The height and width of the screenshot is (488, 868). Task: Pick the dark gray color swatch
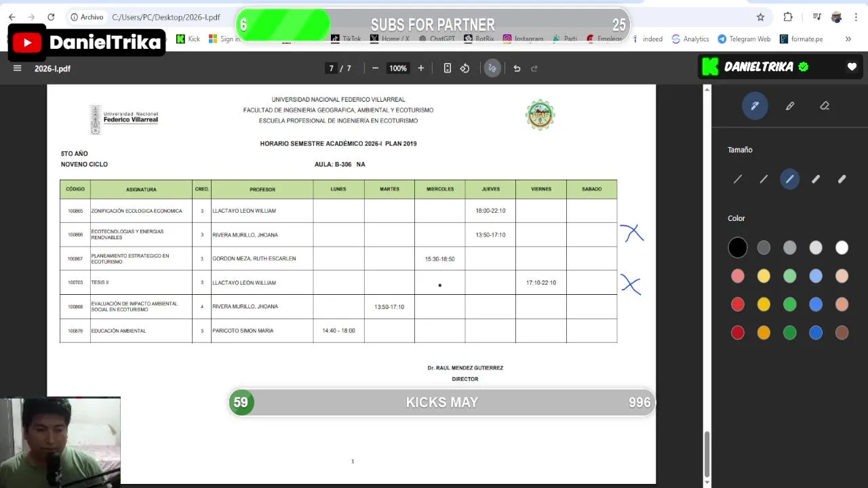764,248
